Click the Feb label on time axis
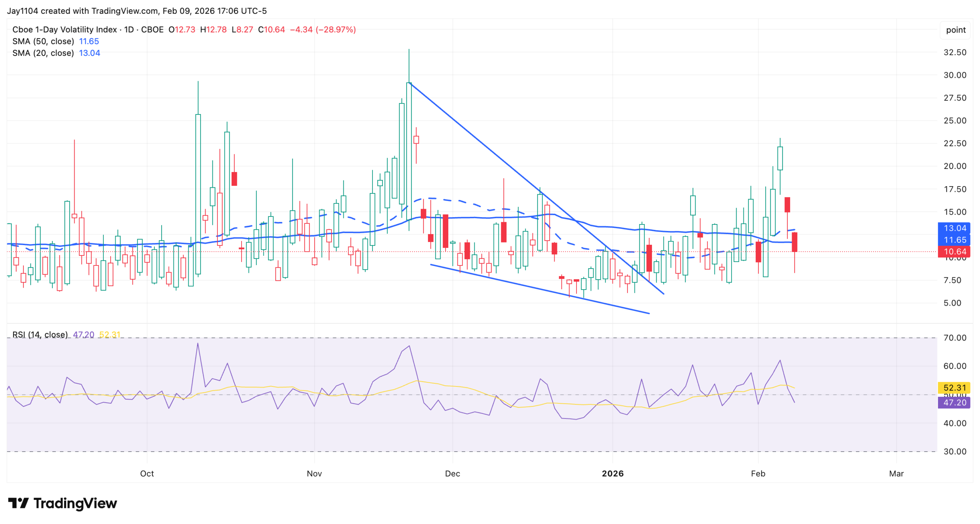Image resolution: width=980 pixels, height=524 pixels. click(758, 473)
